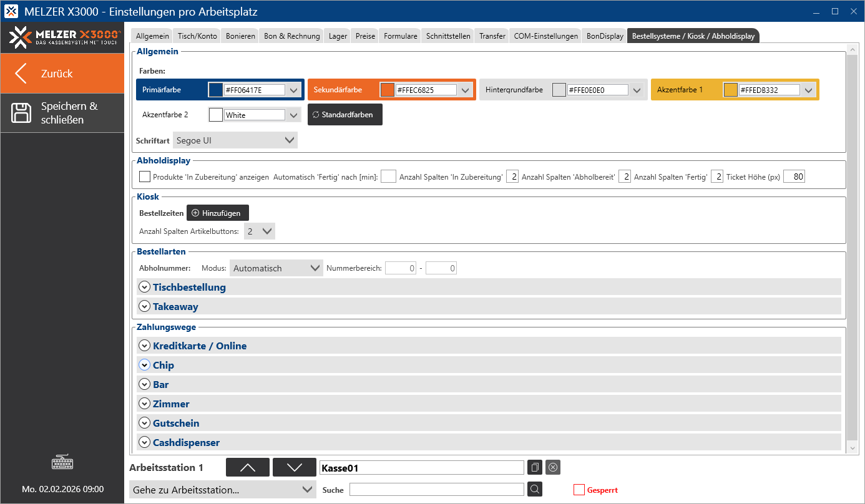Open the Lager tab
Viewport: 865px width, 504px height.
(x=338, y=36)
